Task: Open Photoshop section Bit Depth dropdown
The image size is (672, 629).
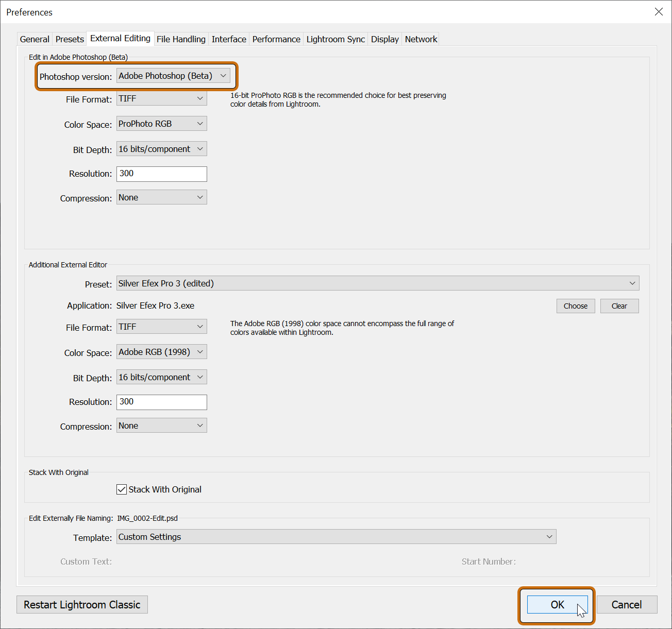Action: pyautogui.click(x=162, y=149)
